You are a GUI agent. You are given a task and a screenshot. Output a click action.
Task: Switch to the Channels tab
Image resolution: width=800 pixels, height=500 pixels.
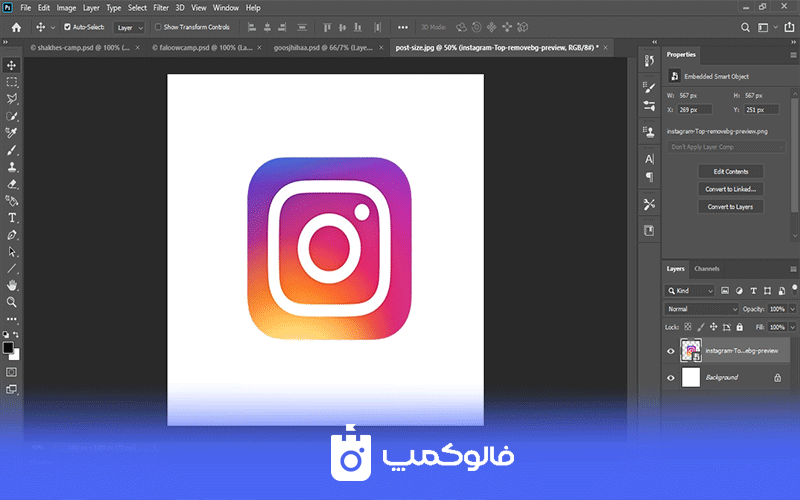[x=707, y=269]
